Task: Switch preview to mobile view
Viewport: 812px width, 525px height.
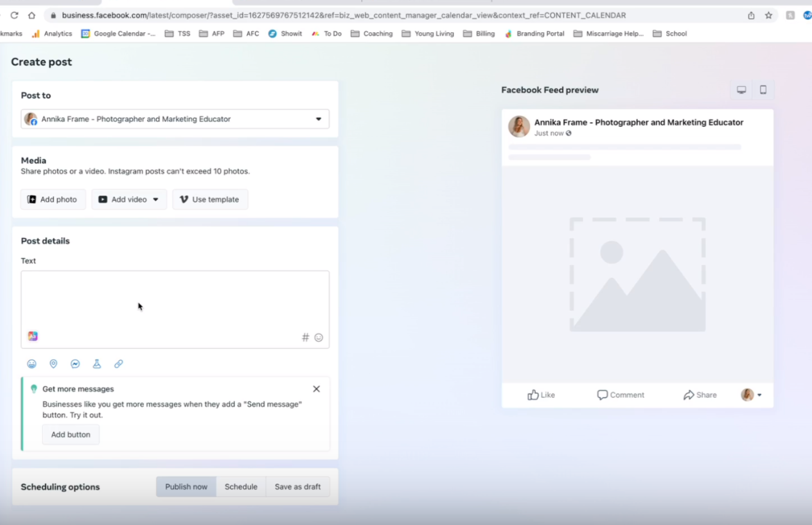Action: (x=763, y=90)
